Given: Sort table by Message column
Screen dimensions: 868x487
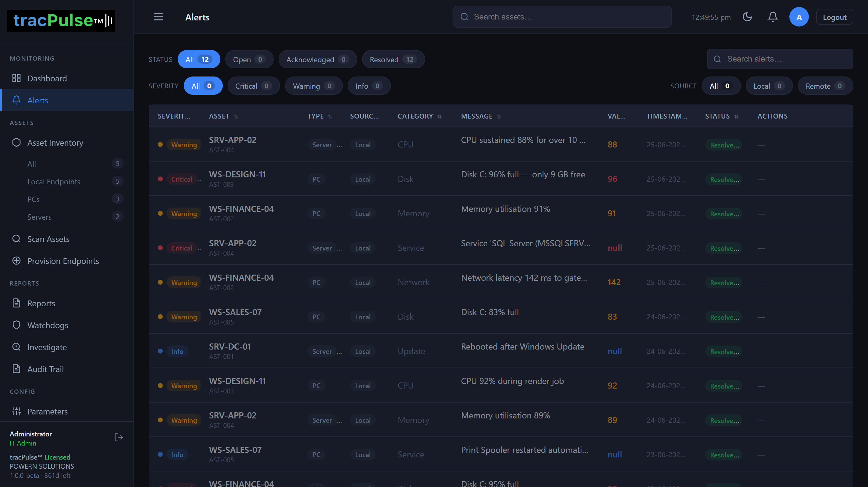Looking at the screenshot, I should coord(481,116).
